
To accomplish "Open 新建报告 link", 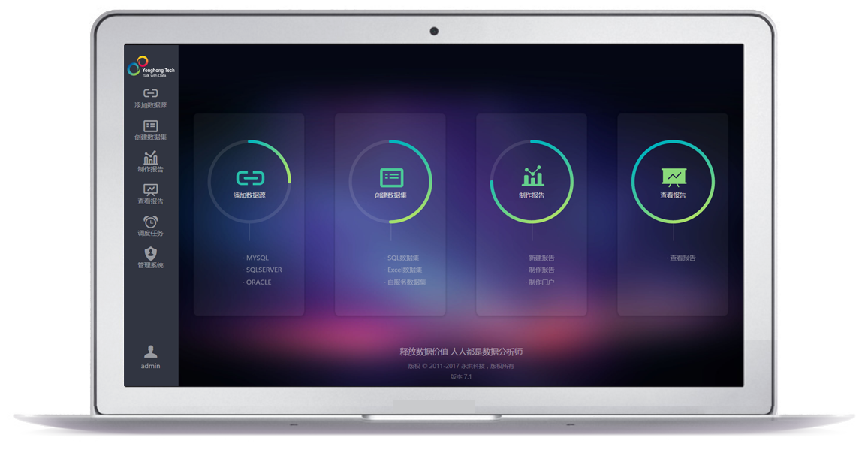I will coord(540,258).
